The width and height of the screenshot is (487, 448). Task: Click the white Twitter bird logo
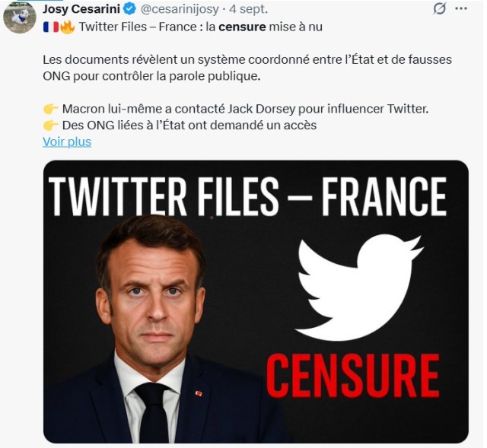[358, 285]
